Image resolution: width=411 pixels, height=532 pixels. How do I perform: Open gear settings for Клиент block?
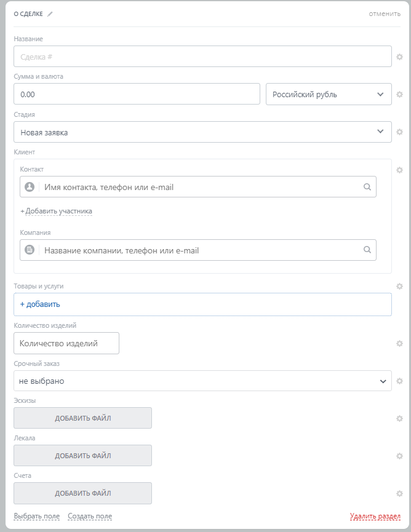pyautogui.click(x=399, y=170)
